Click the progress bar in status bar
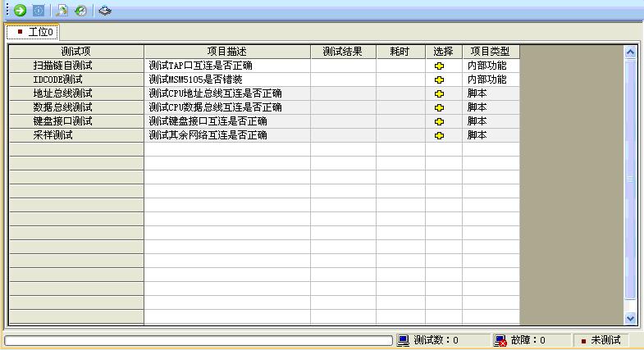The width and height of the screenshot is (644, 350). pyautogui.click(x=198, y=340)
